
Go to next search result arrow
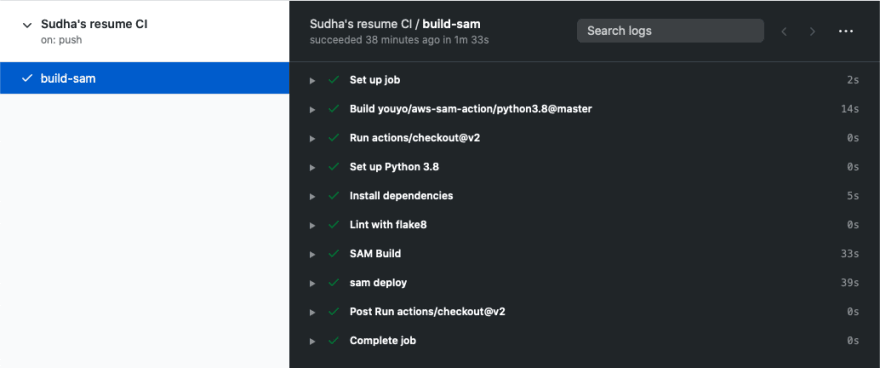[x=812, y=31]
